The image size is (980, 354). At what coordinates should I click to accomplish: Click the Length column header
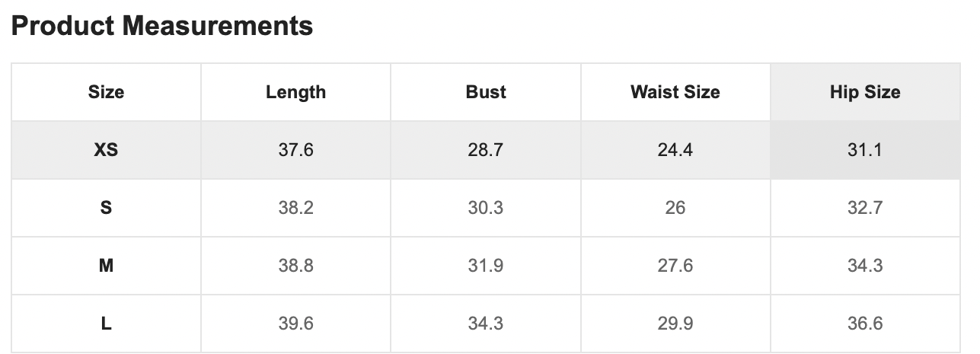pyautogui.click(x=295, y=92)
